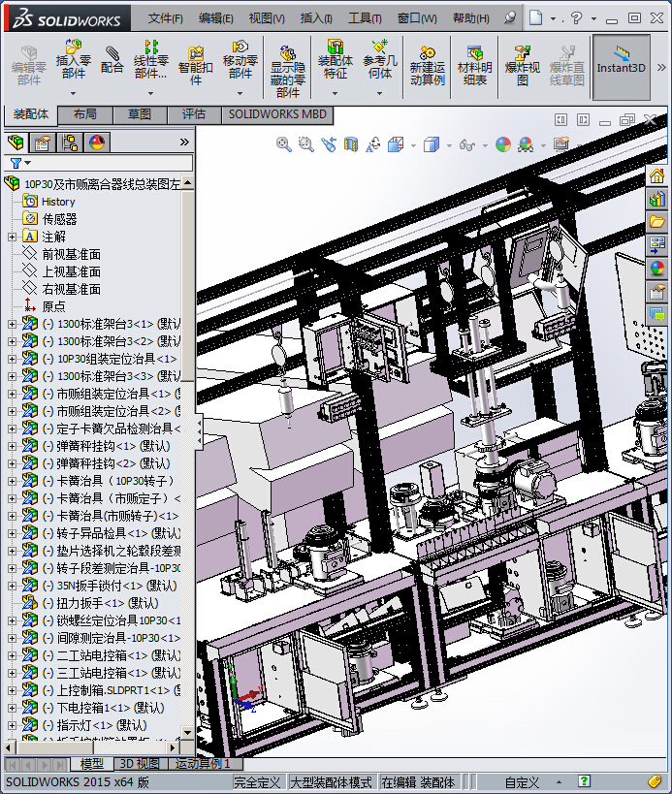Open 视图(V) menu
The image size is (672, 794).
tap(267, 18)
